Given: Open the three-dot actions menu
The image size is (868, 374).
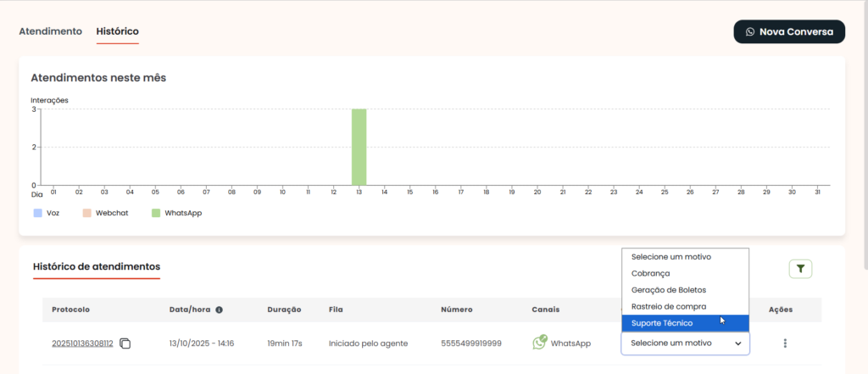Looking at the screenshot, I should tap(785, 343).
